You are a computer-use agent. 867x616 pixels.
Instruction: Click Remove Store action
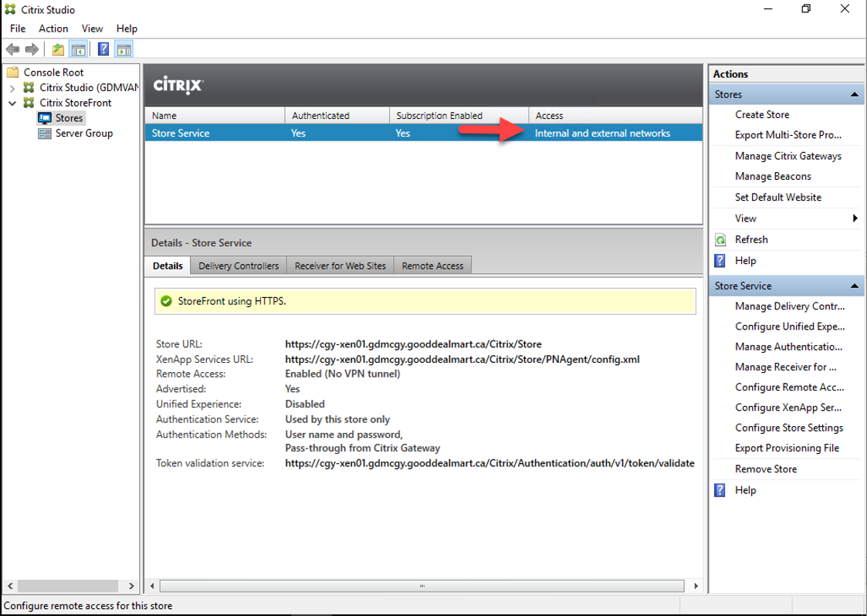point(766,469)
